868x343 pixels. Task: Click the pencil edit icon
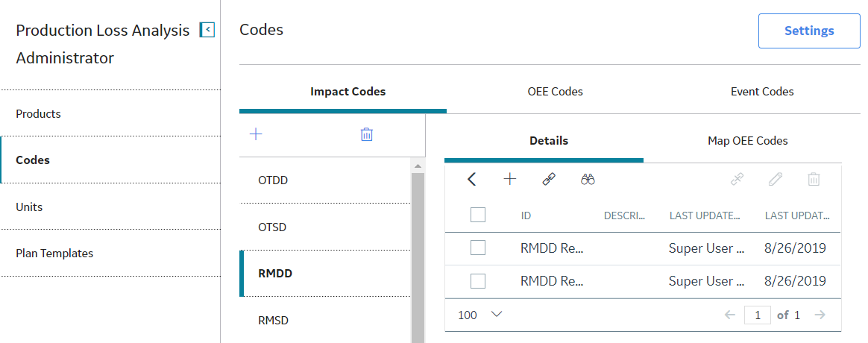coord(775,179)
